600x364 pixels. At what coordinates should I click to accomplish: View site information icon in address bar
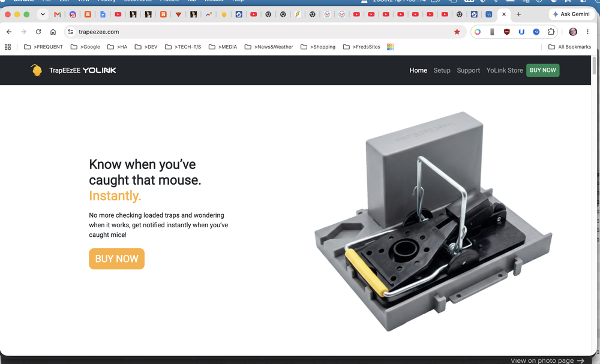71,32
